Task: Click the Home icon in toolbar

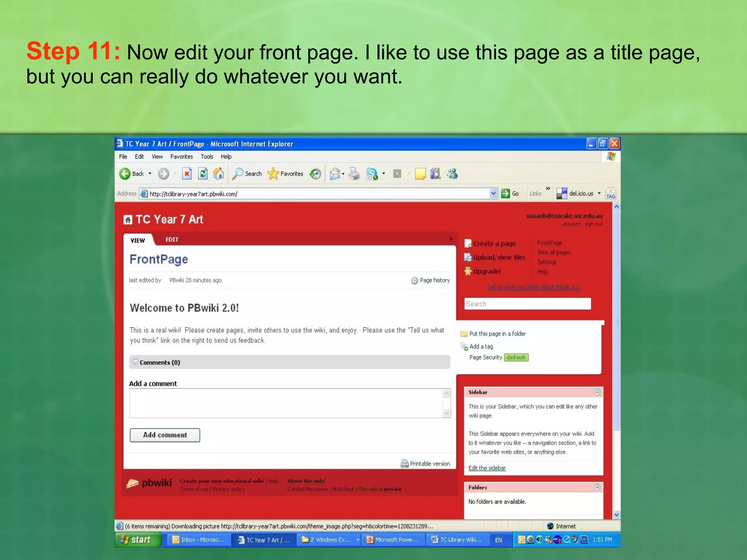Action: click(x=218, y=174)
